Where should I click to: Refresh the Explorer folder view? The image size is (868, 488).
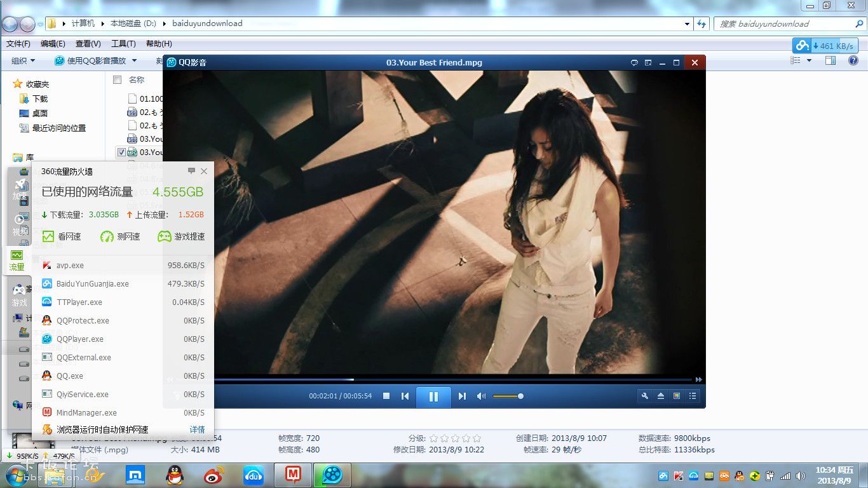702,24
